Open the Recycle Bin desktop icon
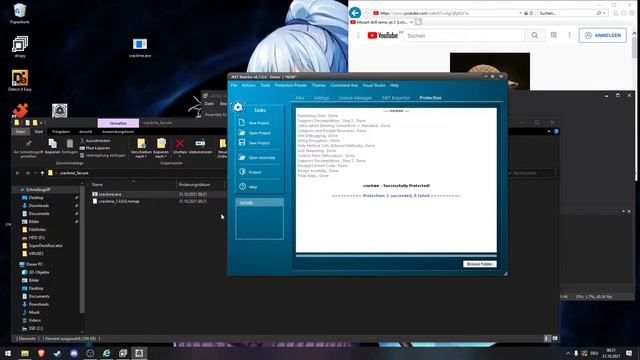 tap(20, 13)
